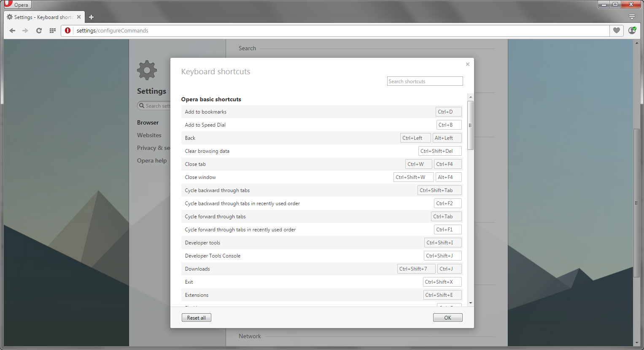This screenshot has width=644, height=350.
Task: Open the Speed Dial tile icon
Action: click(52, 30)
